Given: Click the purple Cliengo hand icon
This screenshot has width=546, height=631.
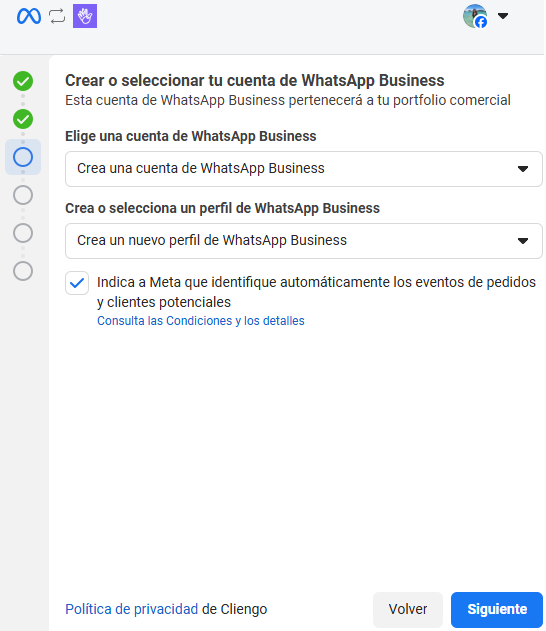Looking at the screenshot, I should pos(85,16).
